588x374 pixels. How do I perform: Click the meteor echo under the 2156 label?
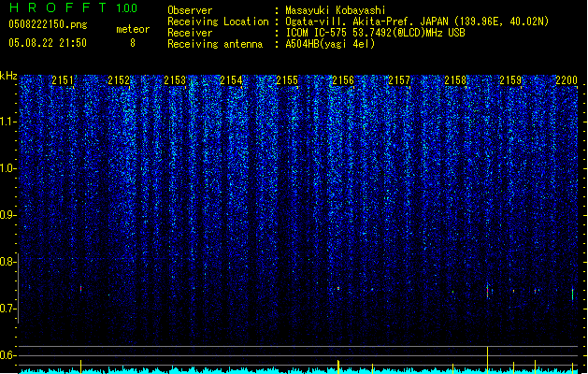pos(338,289)
